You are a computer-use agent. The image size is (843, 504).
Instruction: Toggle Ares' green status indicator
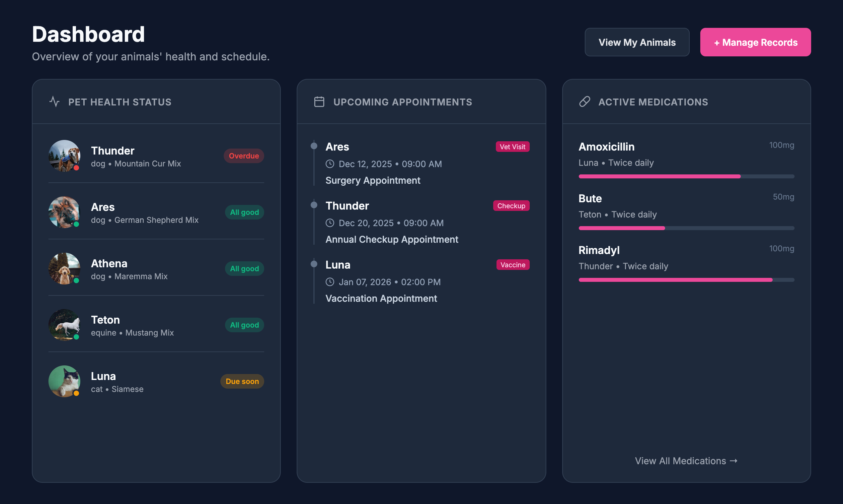point(77,224)
